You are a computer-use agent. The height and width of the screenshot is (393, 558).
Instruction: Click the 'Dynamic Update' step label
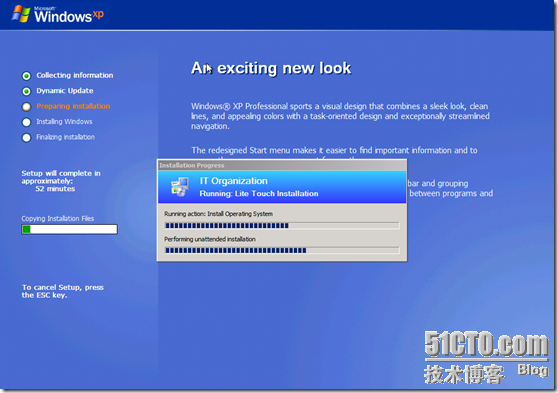[65, 91]
